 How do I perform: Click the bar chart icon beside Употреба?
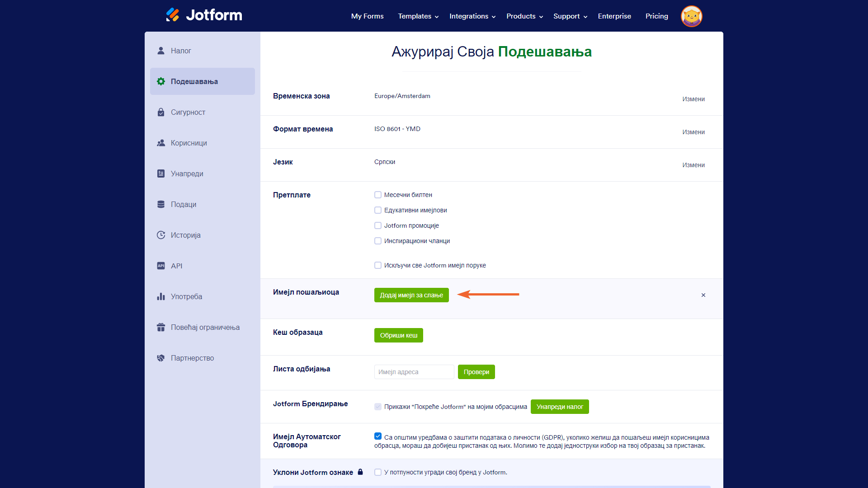tap(161, 296)
